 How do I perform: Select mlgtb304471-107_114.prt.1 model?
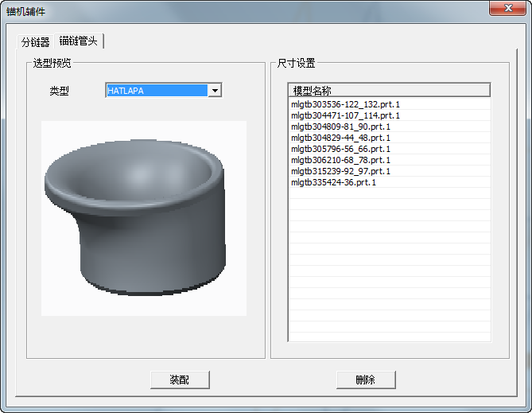coord(345,115)
